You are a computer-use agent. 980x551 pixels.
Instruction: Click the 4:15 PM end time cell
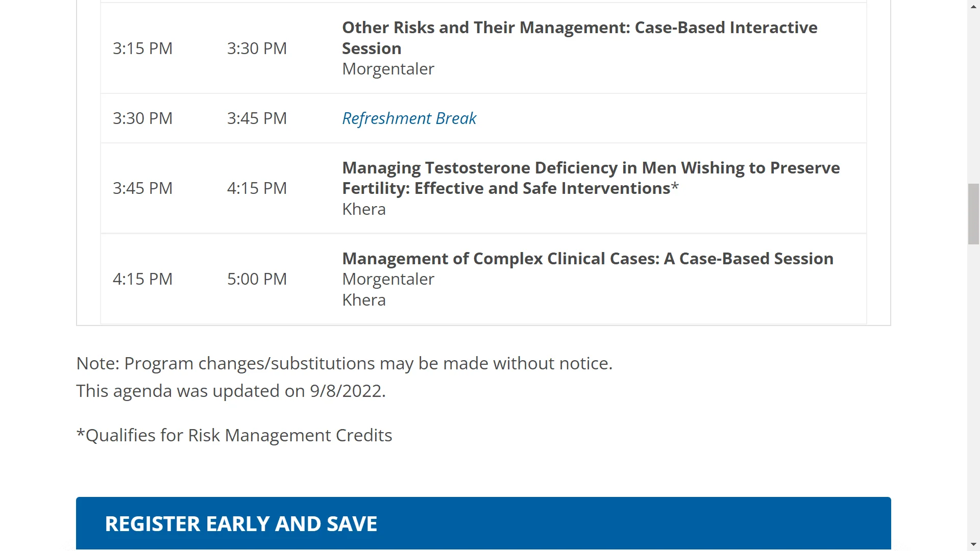pos(257,188)
